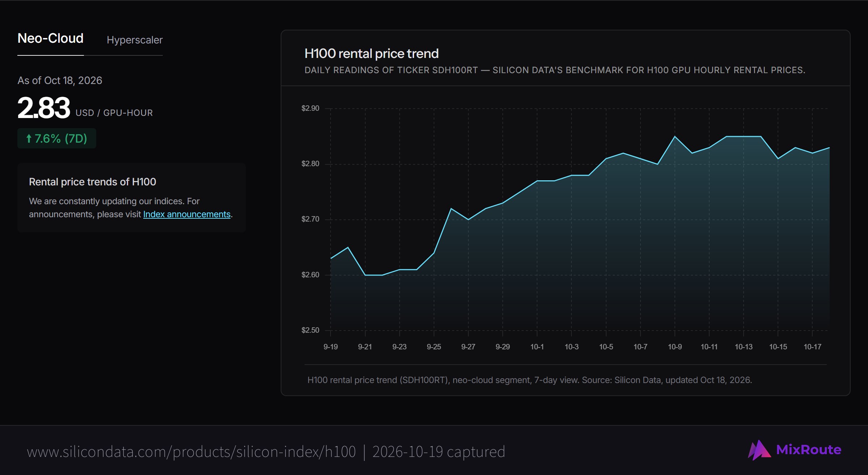Click the silicondata.com URL in footer

tap(191, 452)
